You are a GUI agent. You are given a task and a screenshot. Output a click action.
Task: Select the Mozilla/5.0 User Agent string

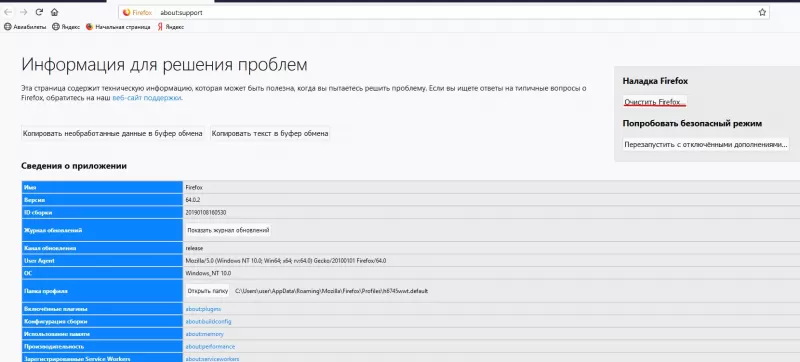tap(286, 261)
